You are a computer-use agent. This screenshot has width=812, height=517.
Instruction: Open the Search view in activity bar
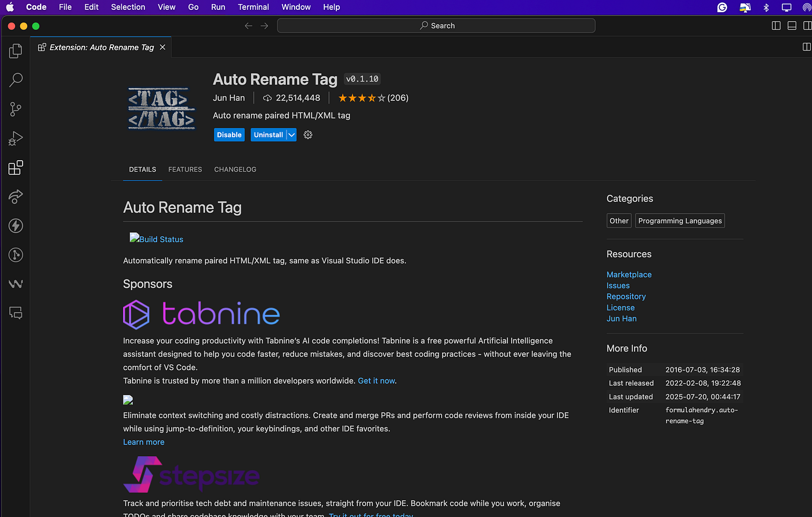pos(16,80)
